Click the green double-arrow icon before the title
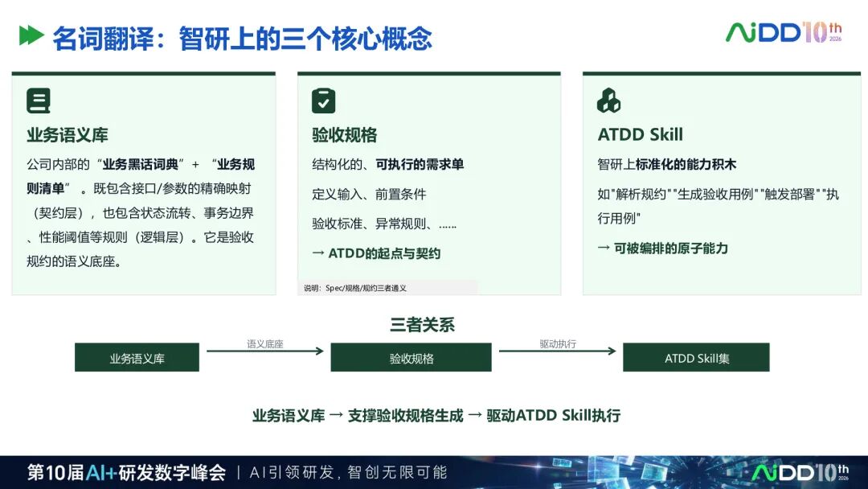 [31, 35]
